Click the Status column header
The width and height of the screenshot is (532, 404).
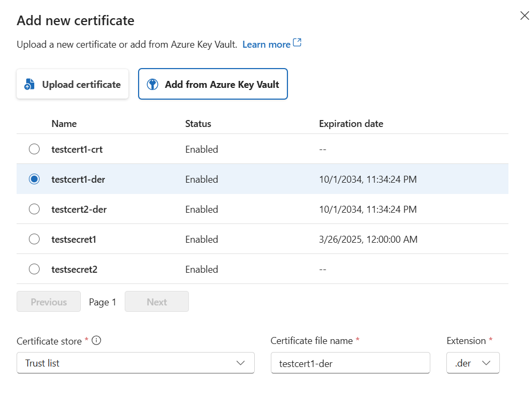pyautogui.click(x=198, y=124)
